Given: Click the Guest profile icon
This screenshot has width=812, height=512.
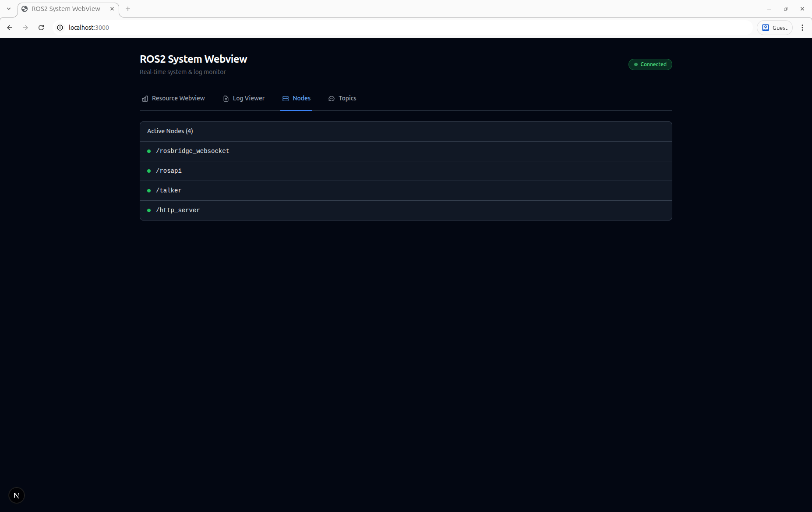Looking at the screenshot, I should [x=765, y=27].
